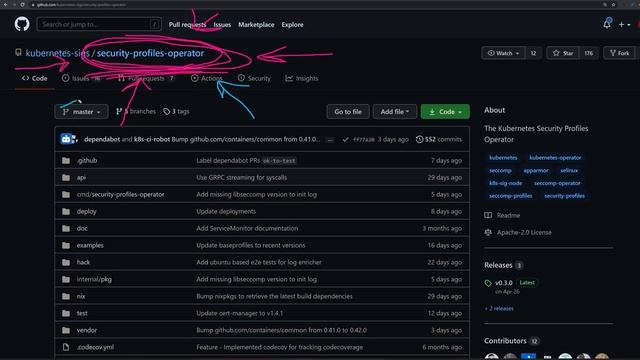Open the .codecov.yml file
The width and height of the screenshot is (640, 360).
point(96,347)
